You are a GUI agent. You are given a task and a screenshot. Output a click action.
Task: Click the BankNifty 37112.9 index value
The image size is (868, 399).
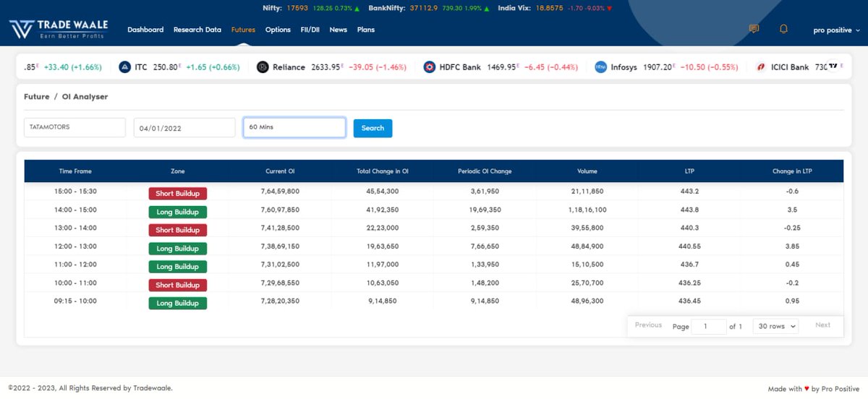tap(425, 8)
